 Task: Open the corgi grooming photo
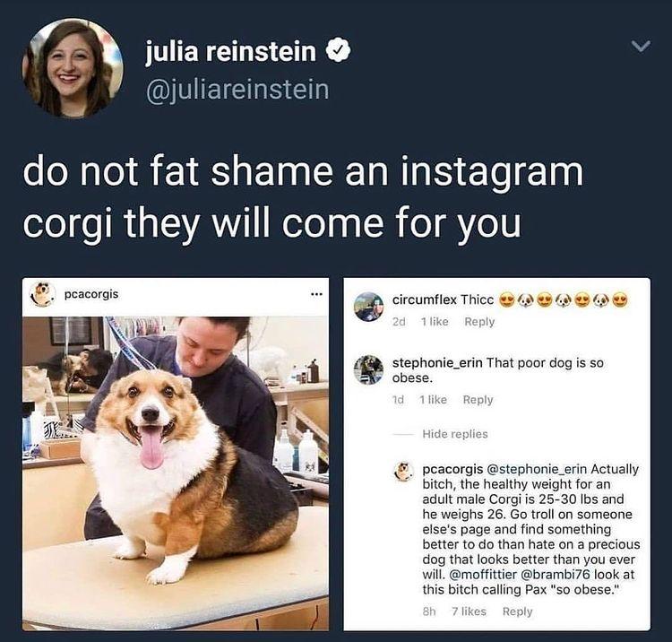(176, 473)
